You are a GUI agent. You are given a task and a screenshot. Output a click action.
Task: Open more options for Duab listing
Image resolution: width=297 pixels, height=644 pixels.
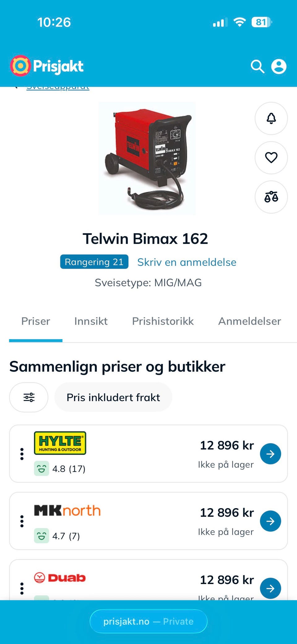coord(22,588)
